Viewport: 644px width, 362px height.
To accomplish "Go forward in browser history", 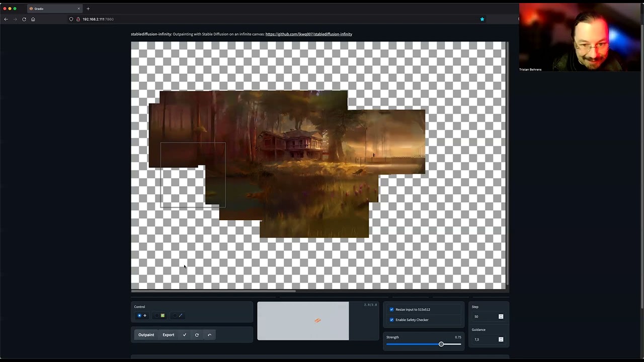I will pos(15,19).
